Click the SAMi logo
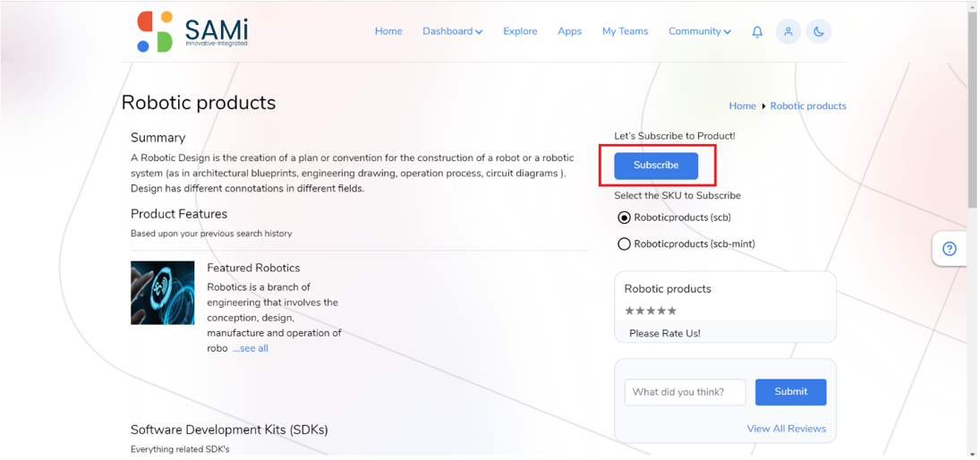Viewport: 980px width, 460px height. (192, 31)
